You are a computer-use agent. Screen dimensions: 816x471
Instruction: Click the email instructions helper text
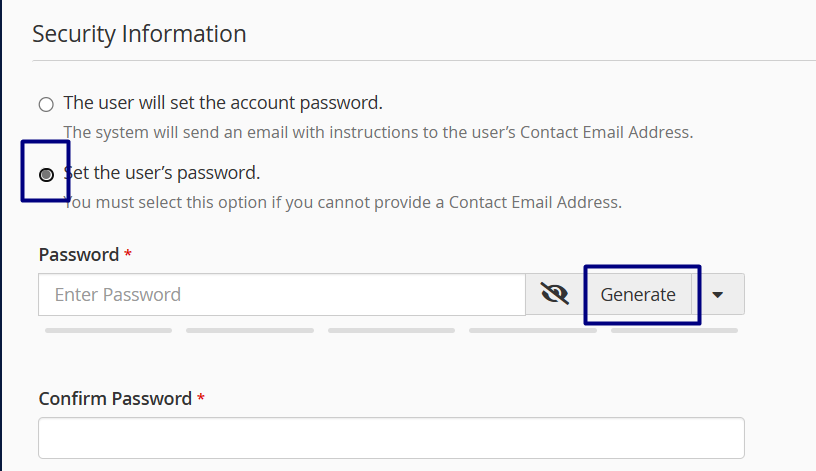coord(378,132)
